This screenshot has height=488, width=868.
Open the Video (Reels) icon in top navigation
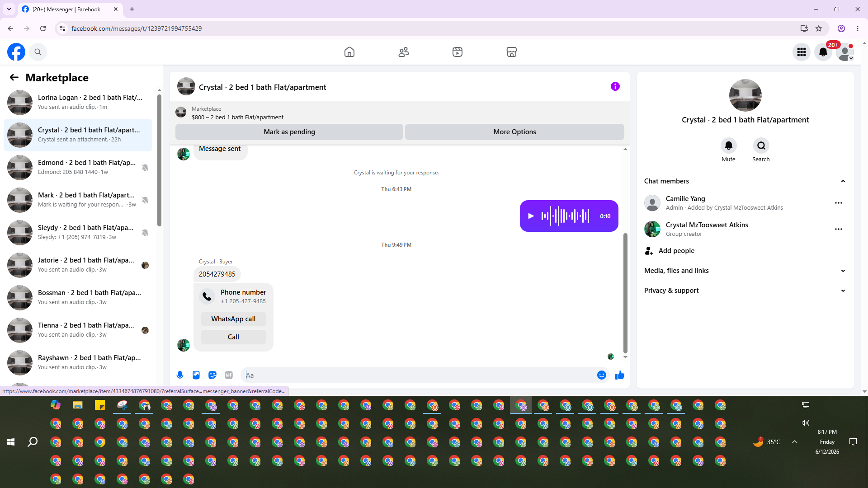458,52
